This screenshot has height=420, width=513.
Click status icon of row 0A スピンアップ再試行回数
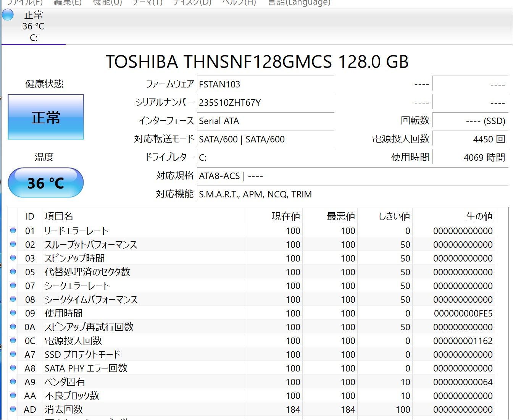coord(13,326)
